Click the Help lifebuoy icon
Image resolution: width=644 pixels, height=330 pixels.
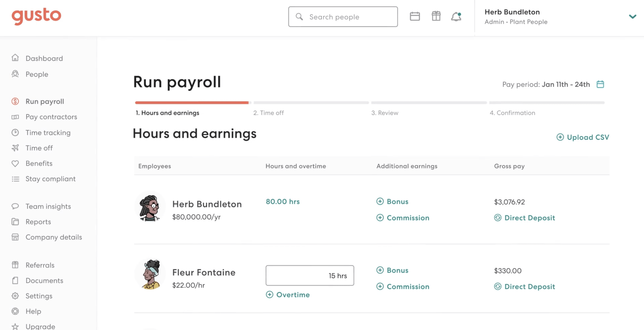click(15, 311)
